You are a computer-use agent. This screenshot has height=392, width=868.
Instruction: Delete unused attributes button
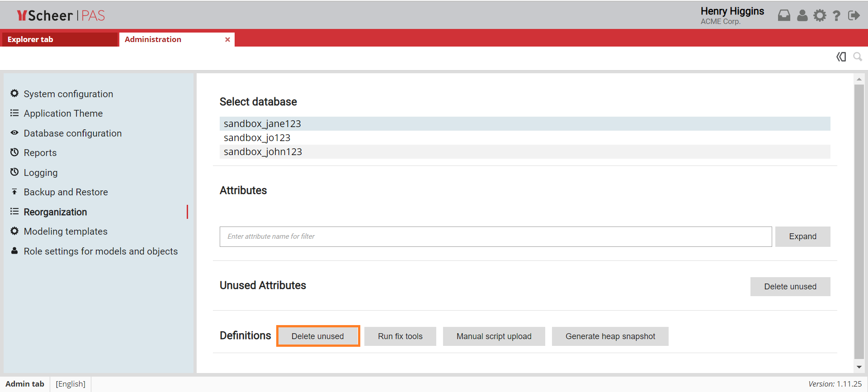point(790,287)
